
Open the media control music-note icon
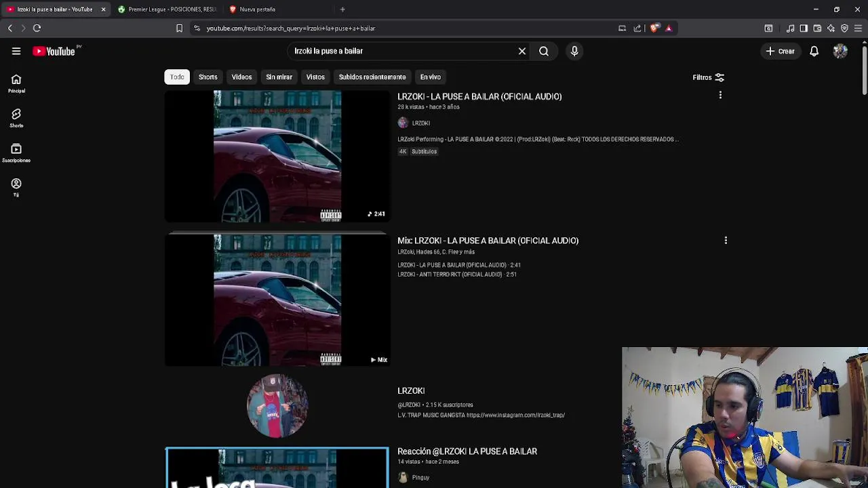pos(790,28)
